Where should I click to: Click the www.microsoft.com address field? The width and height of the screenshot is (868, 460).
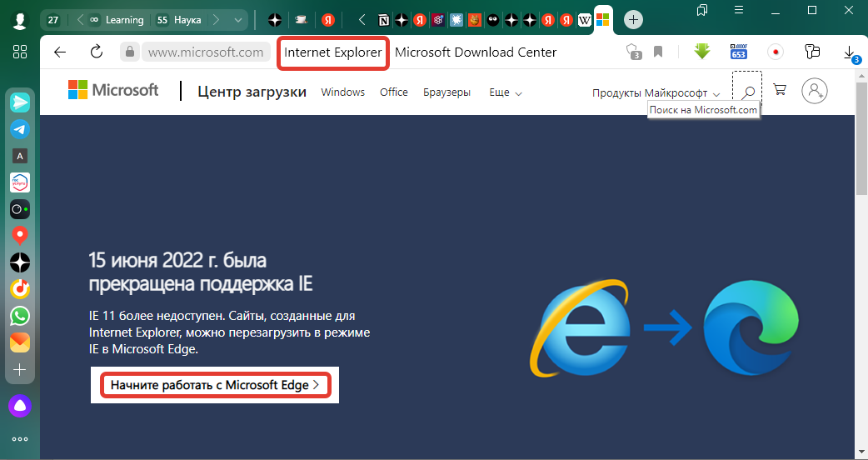(206, 52)
